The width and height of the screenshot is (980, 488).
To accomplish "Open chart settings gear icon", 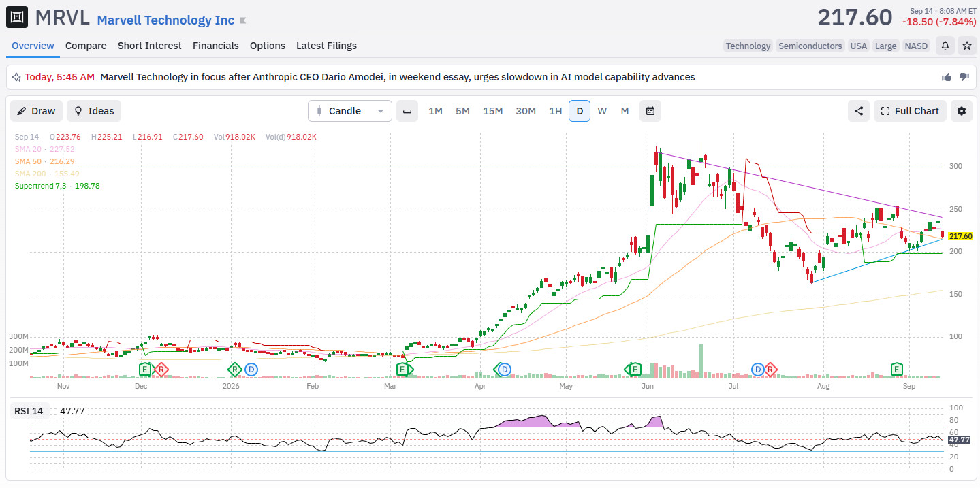I will pos(962,111).
